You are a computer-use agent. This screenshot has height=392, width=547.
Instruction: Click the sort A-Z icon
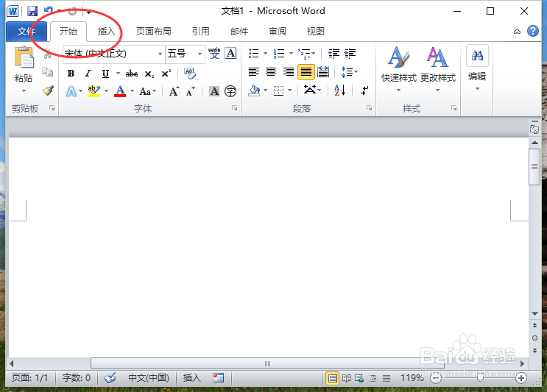340,90
